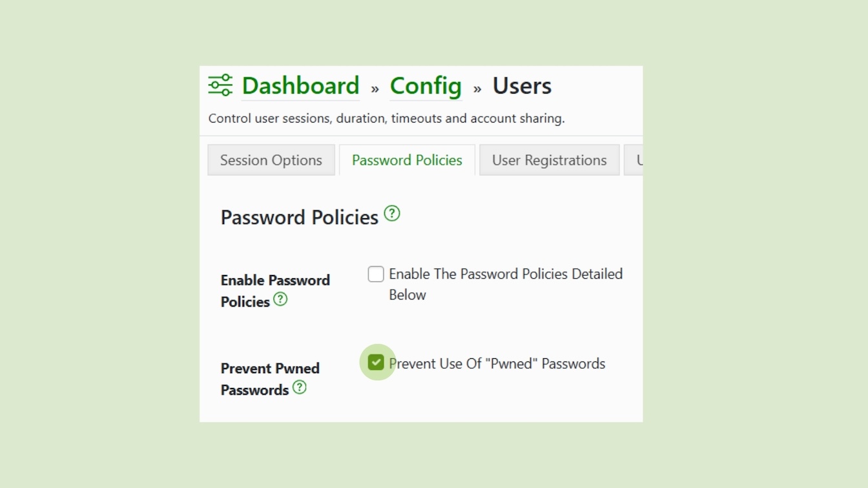
Task: Open help for the Password Policies heading
Action: (391, 213)
